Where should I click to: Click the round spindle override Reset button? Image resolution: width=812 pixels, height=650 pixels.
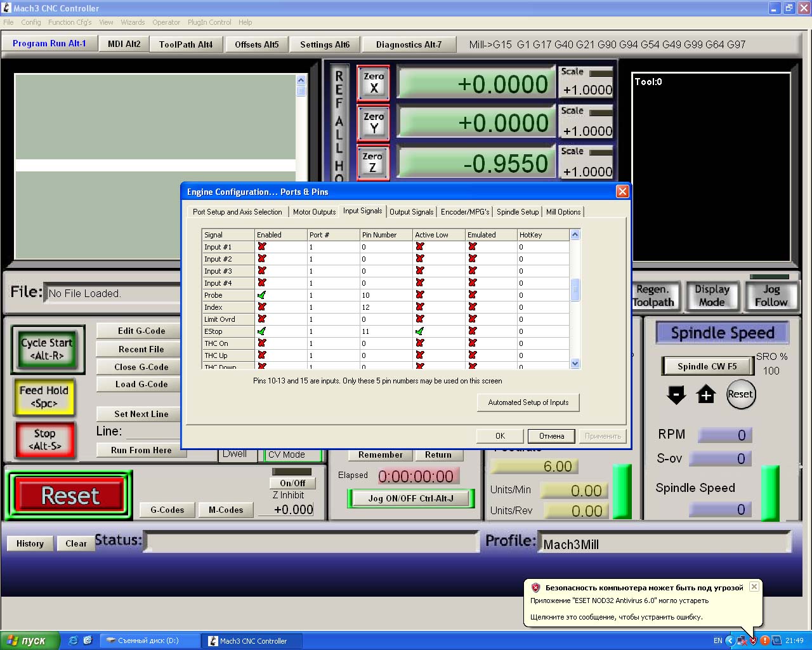point(740,394)
